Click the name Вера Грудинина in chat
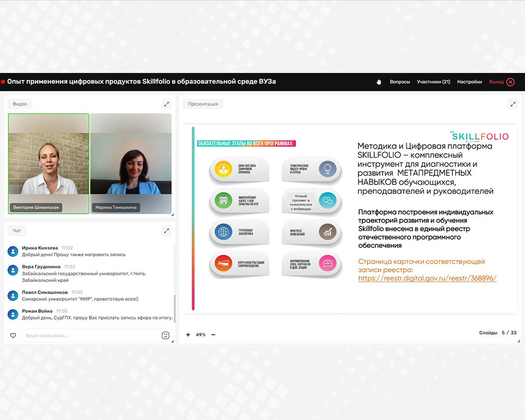525x420 pixels. click(41, 267)
